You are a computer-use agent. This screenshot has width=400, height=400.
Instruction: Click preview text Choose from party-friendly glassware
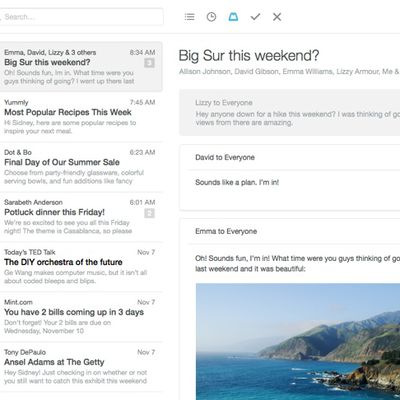pyautogui.click(x=74, y=177)
